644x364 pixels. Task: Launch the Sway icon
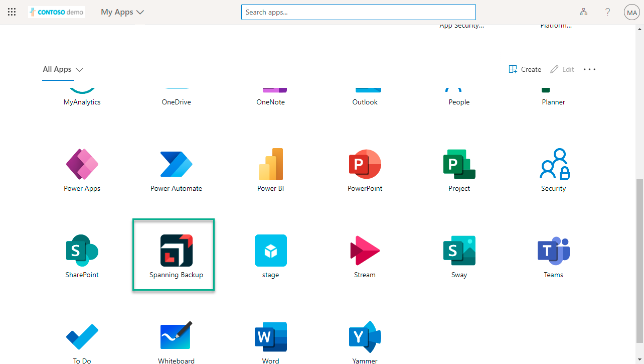[x=459, y=251]
